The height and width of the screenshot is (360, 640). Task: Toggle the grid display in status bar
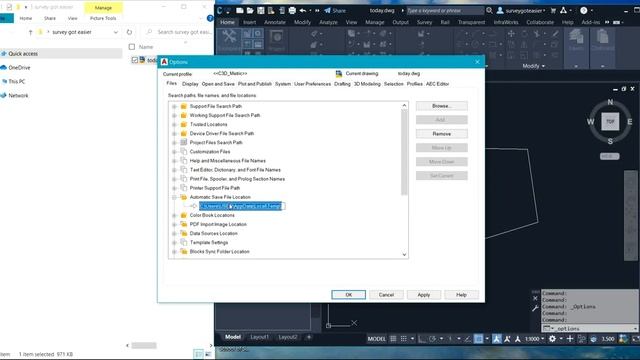point(393,339)
